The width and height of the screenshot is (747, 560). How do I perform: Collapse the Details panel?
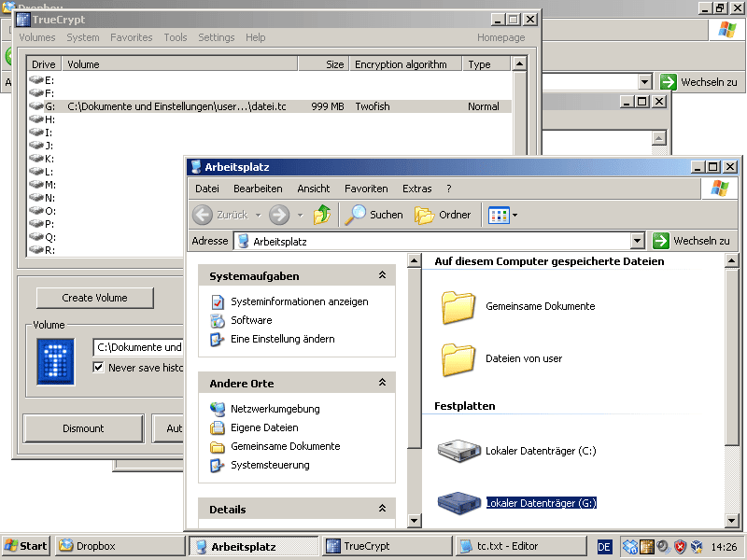click(x=382, y=509)
